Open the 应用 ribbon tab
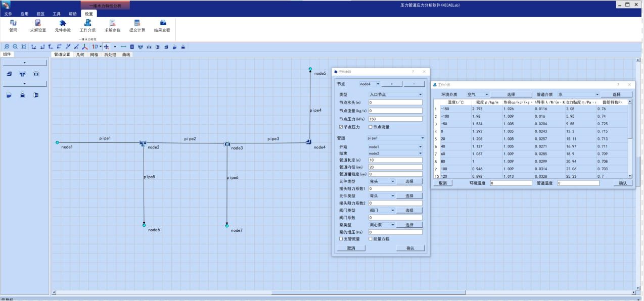 (24, 14)
